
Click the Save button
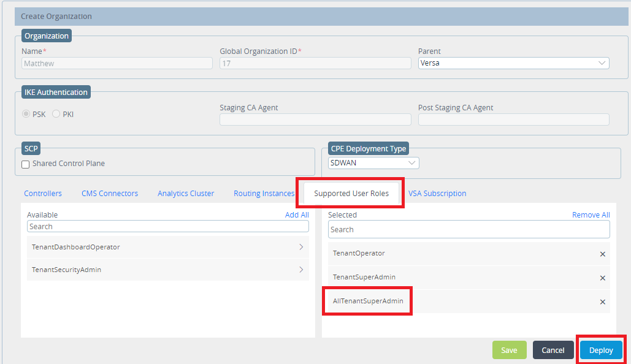[509, 350]
